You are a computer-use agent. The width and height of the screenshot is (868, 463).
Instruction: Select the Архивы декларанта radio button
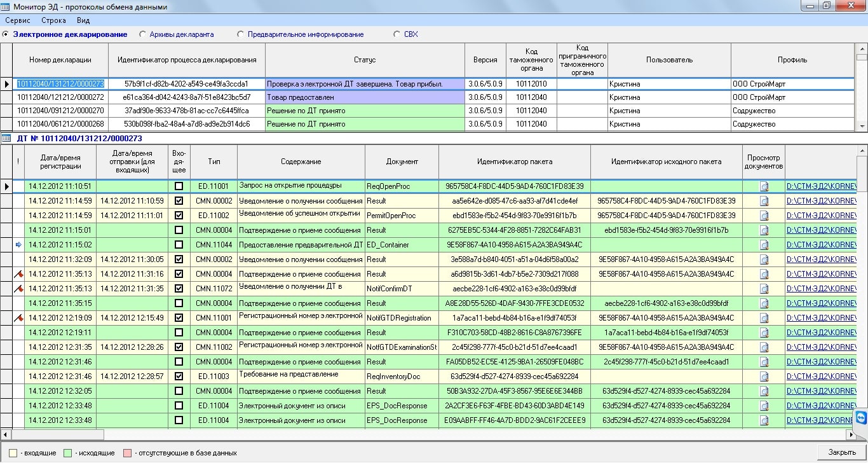[142, 34]
